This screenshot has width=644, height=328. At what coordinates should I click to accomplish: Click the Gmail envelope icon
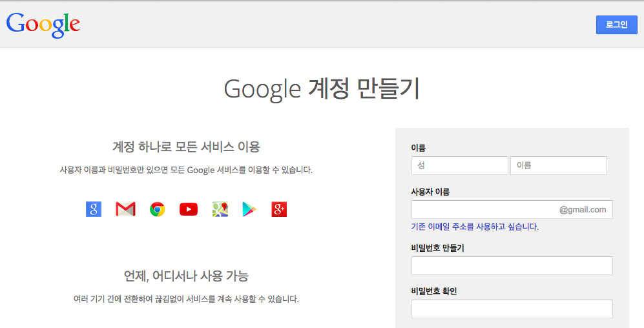click(x=126, y=209)
